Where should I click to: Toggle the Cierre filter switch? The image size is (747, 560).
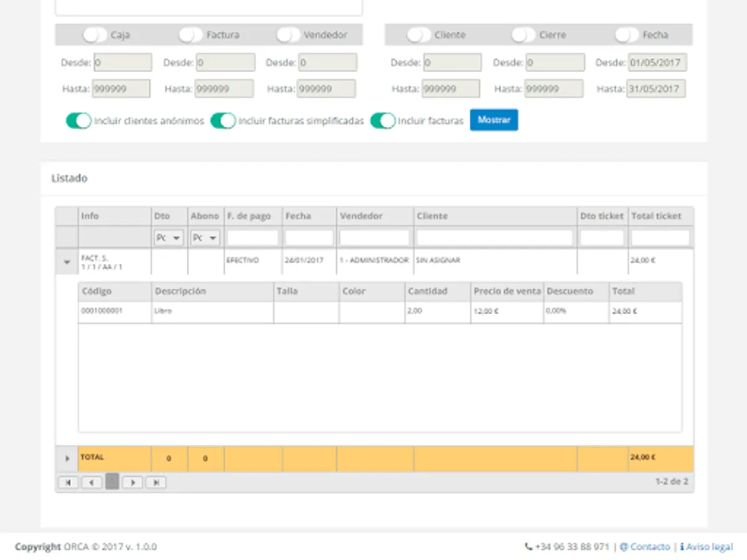tap(524, 35)
